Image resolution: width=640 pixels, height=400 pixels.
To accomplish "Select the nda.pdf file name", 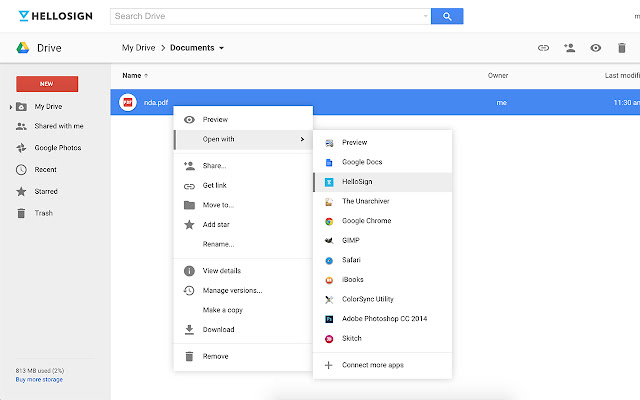I will [x=156, y=102].
